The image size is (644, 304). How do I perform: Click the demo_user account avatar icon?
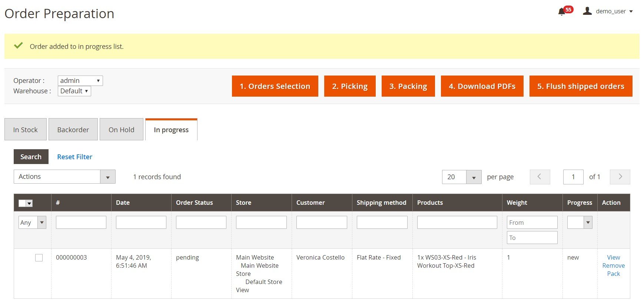587,11
